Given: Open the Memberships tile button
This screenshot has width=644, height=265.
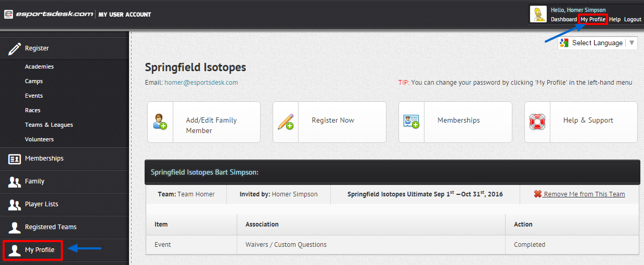Looking at the screenshot, I should [x=455, y=122].
